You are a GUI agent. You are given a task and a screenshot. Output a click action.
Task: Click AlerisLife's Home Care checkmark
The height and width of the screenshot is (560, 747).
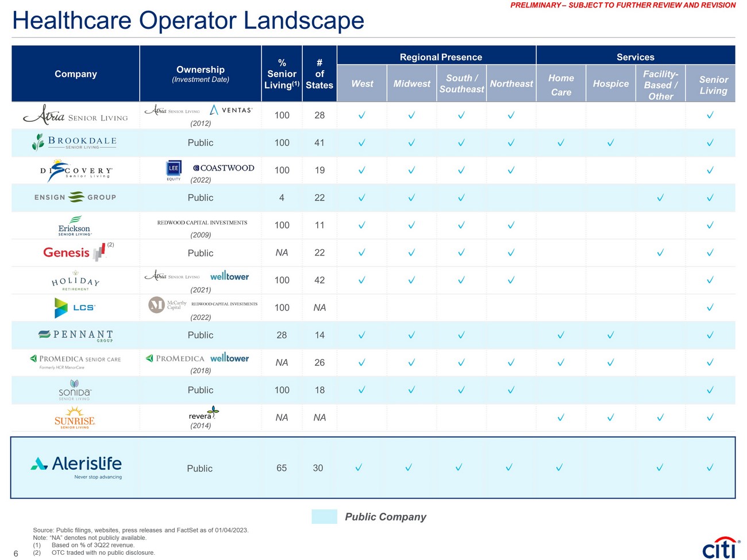(x=559, y=468)
